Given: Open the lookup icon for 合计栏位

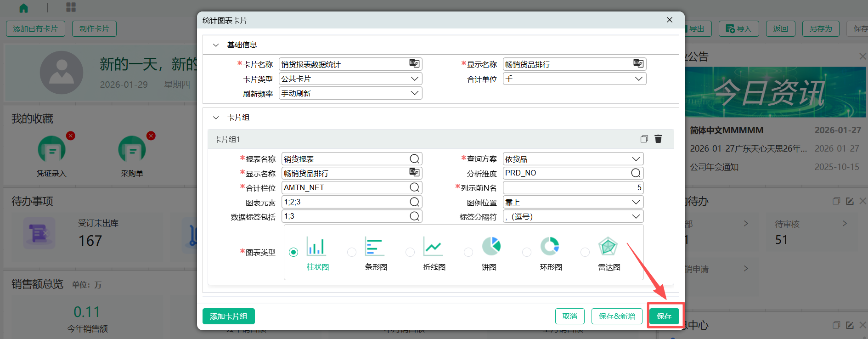Looking at the screenshot, I should coord(414,187).
